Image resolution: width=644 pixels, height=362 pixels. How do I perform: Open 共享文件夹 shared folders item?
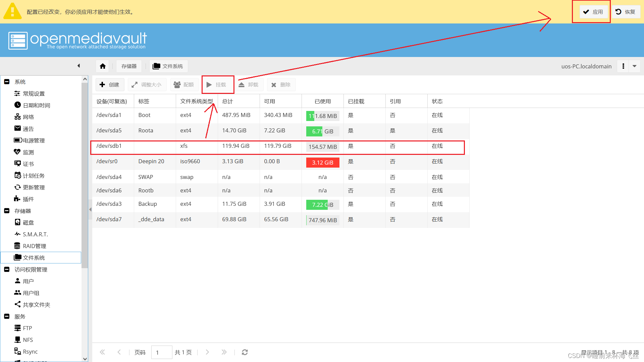pyautogui.click(x=36, y=305)
